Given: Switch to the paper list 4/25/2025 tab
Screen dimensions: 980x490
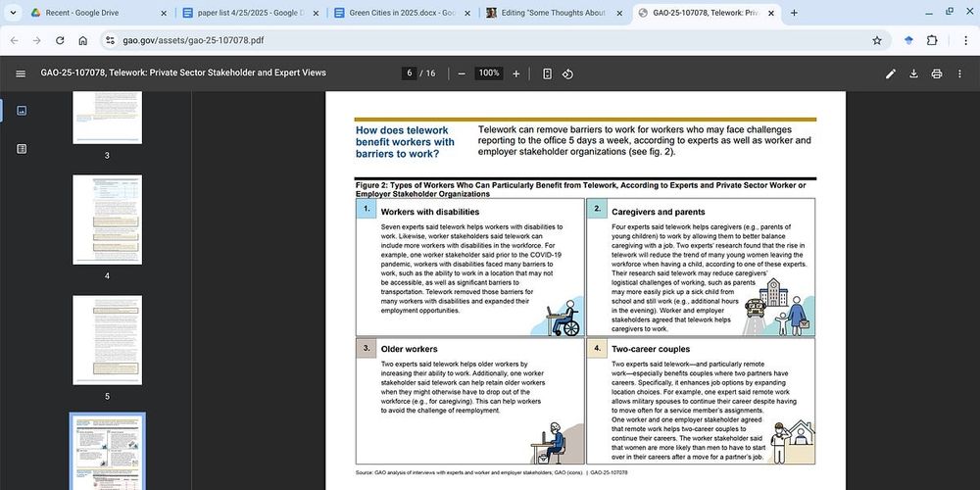Looking at the screenshot, I should pos(251,13).
